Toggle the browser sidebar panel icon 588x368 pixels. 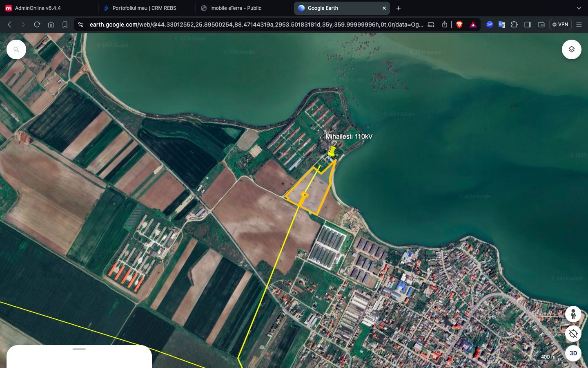point(528,25)
